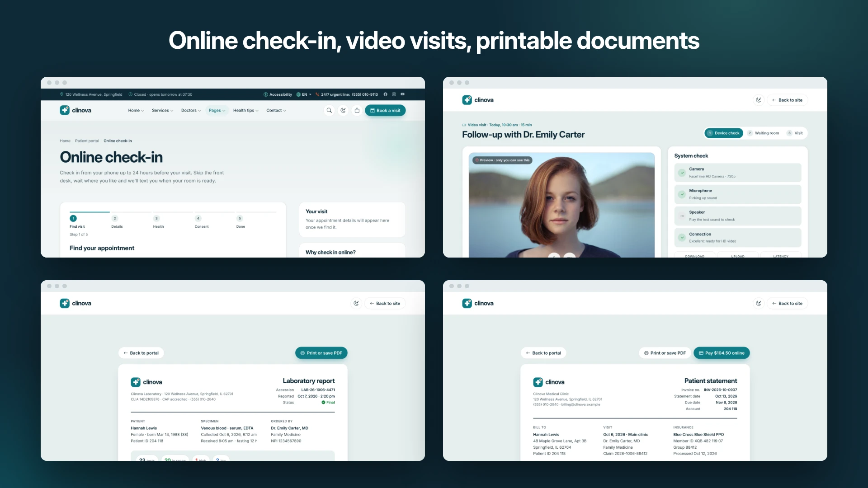Screen dimensions: 868x488
Task: Expand the Home menu dropdown
Action: (x=136, y=110)
